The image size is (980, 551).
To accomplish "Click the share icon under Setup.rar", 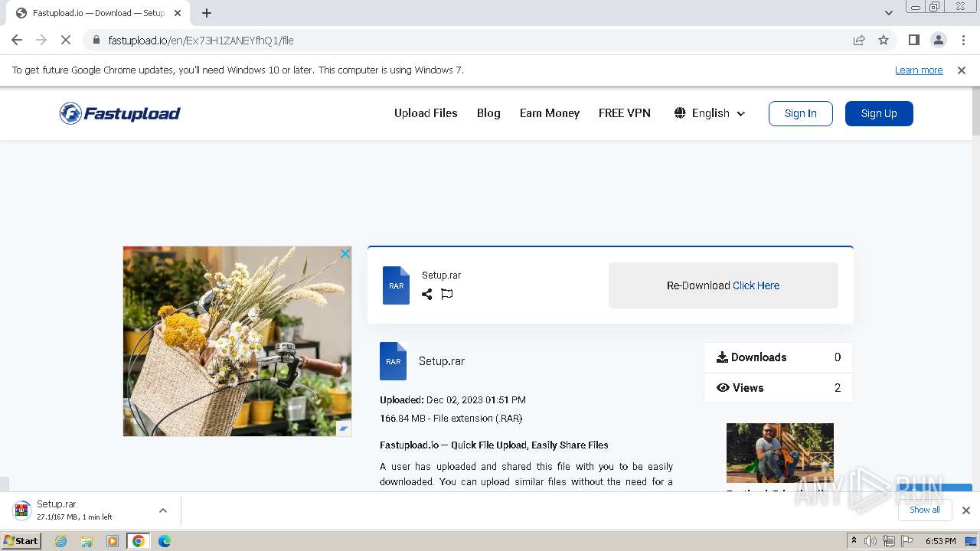I will point(427,294).
